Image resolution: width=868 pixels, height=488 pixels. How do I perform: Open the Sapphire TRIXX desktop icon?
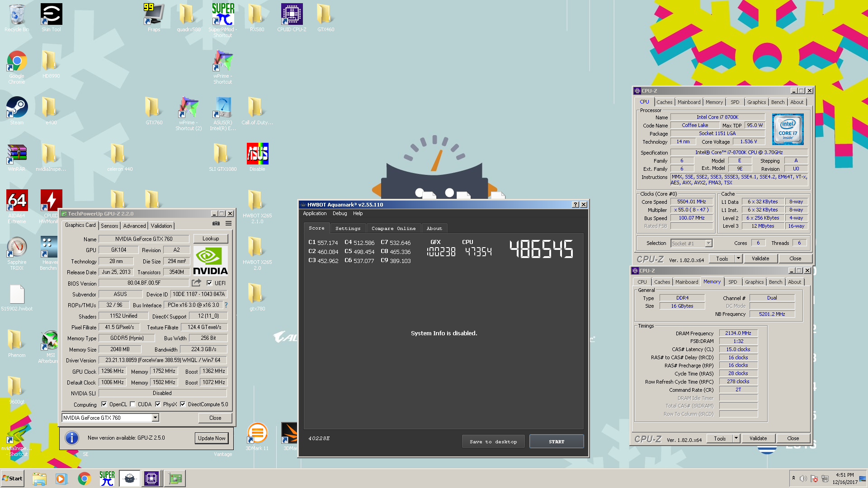click(x=17, y=253)
